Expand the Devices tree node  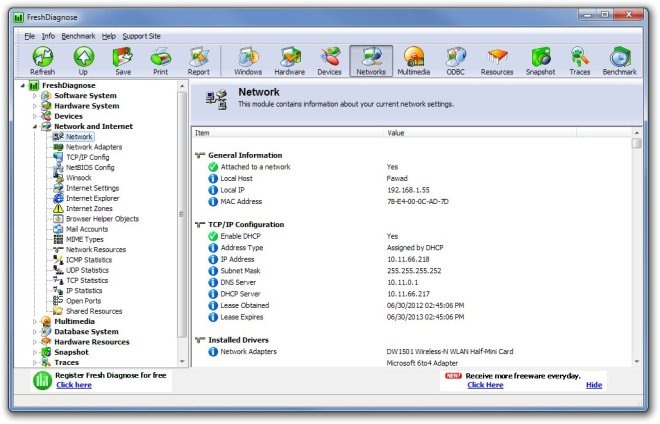pyautogui.click(x=35, y=116)
